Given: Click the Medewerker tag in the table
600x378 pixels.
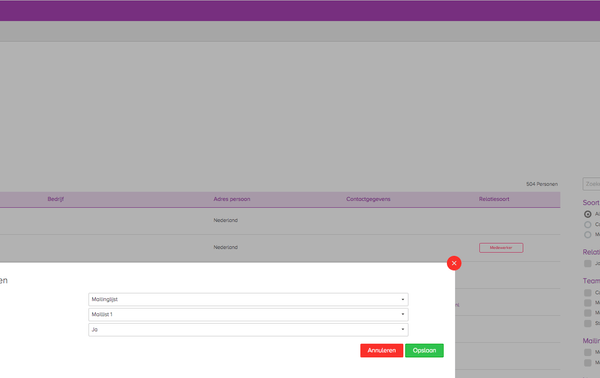Looking at the screenshot, I should (x=501, y=248).
